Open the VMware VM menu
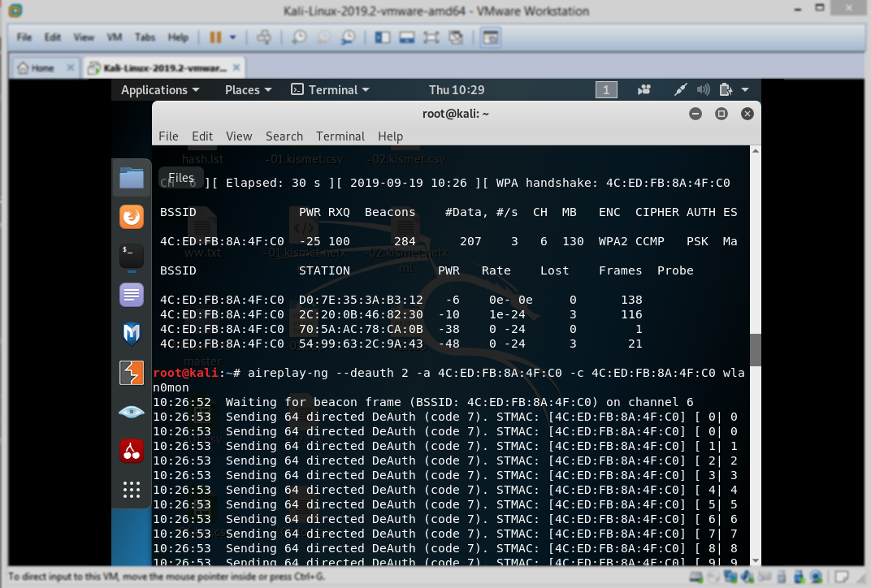This screenshot has height=588, width=871. point(115,37)
